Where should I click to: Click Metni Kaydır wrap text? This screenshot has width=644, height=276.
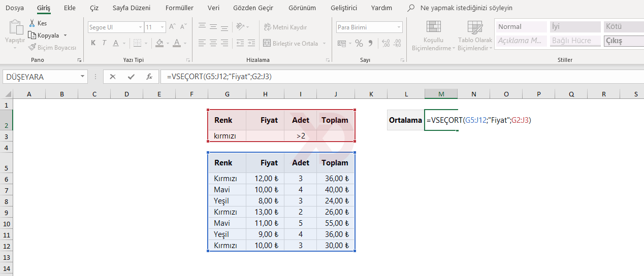point(285,27)
